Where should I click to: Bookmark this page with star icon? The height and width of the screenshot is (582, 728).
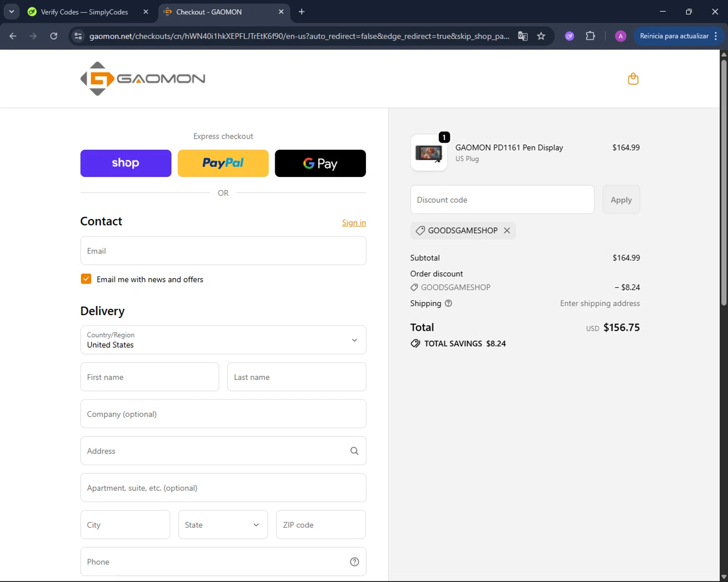pyautogui.click(x=541, y=36)
